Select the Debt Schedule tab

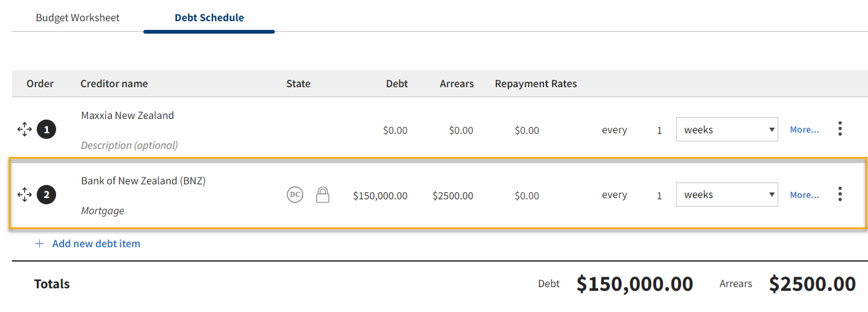click(x=209, y=17)
